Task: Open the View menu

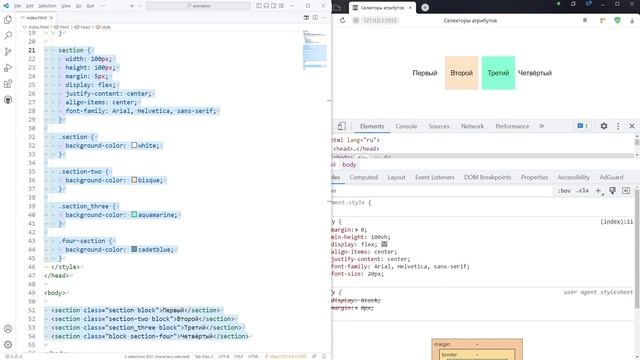Action: point(66,6)
